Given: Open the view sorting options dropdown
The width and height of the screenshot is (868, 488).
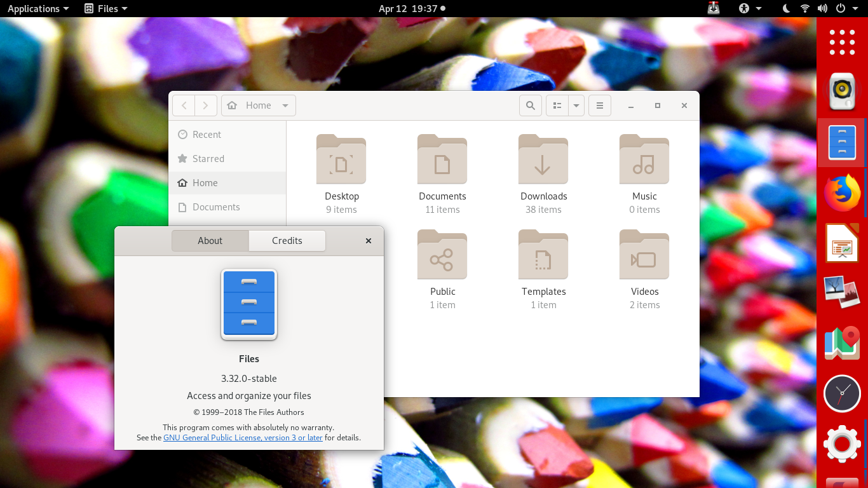Looking at the screenshot, I should tap(576, 105).
